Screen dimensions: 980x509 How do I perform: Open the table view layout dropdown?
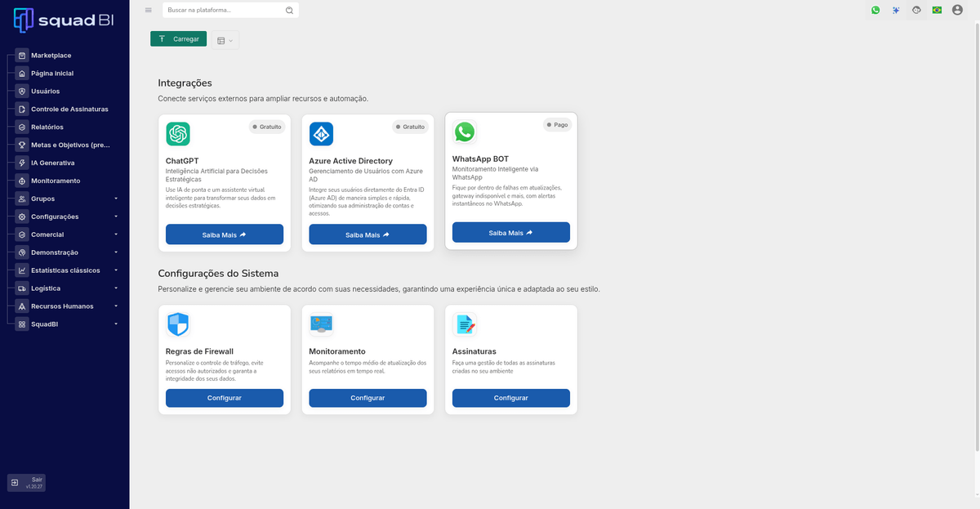click(x=225, y=40)
